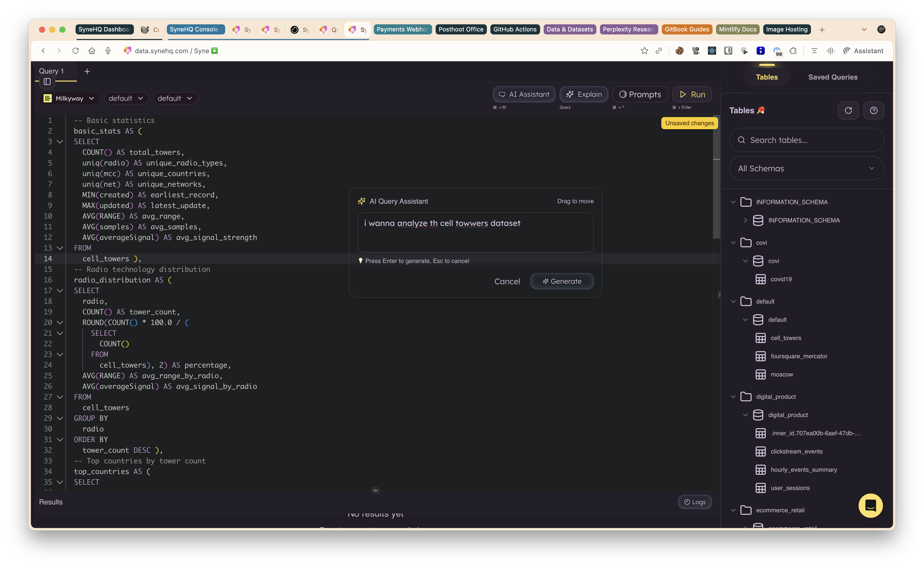Open the All Schemas dropdown
The width and height of the screenshot is (924, 568).
(x=806, y=168)
